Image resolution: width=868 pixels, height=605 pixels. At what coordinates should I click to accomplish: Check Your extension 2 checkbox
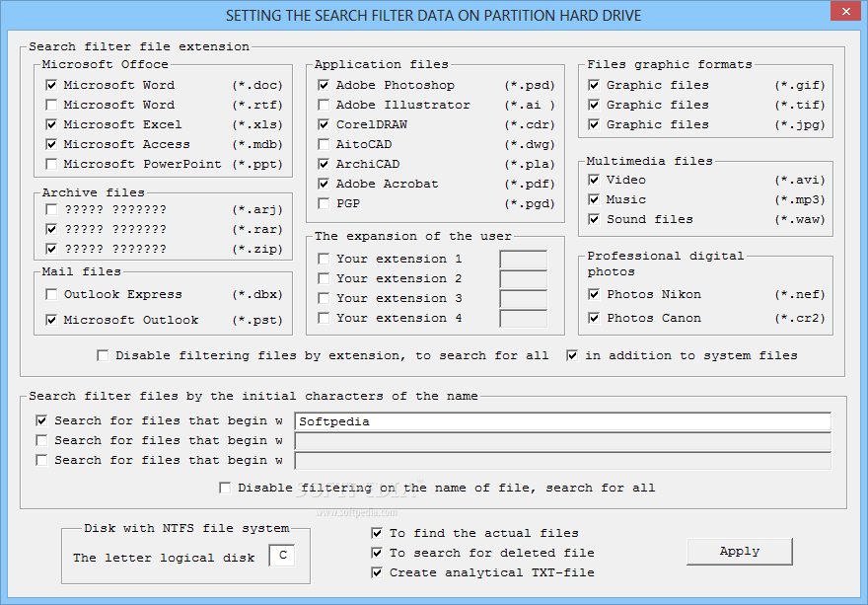(324, 278)
